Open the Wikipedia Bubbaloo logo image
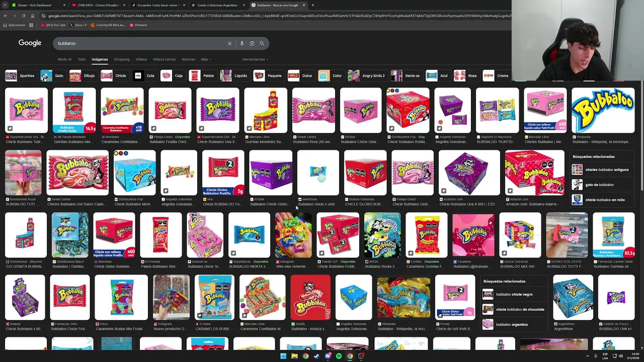 (603, 111)
